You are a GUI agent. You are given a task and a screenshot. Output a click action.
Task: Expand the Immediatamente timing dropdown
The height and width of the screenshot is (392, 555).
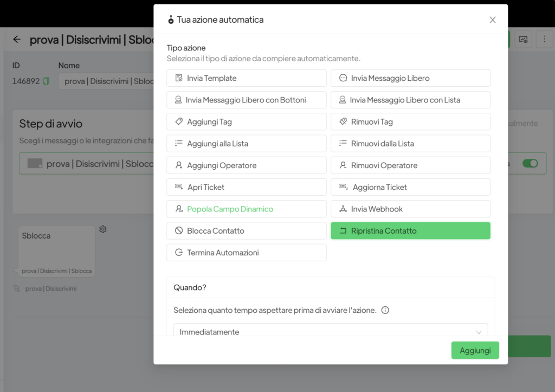(x=331, y=331)
